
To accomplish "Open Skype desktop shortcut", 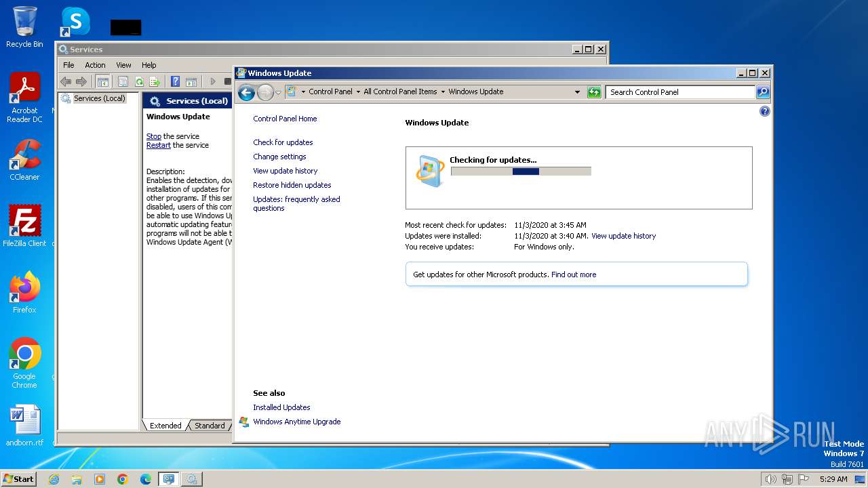I will (x=75, y=22).
